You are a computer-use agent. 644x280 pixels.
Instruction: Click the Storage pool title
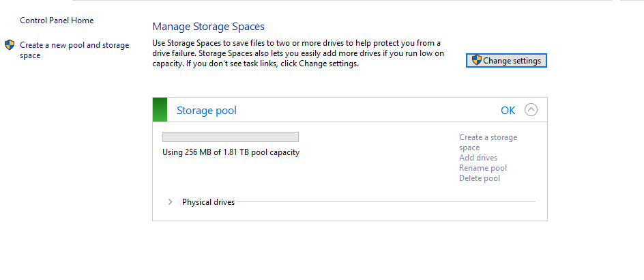tap(207, 110)
